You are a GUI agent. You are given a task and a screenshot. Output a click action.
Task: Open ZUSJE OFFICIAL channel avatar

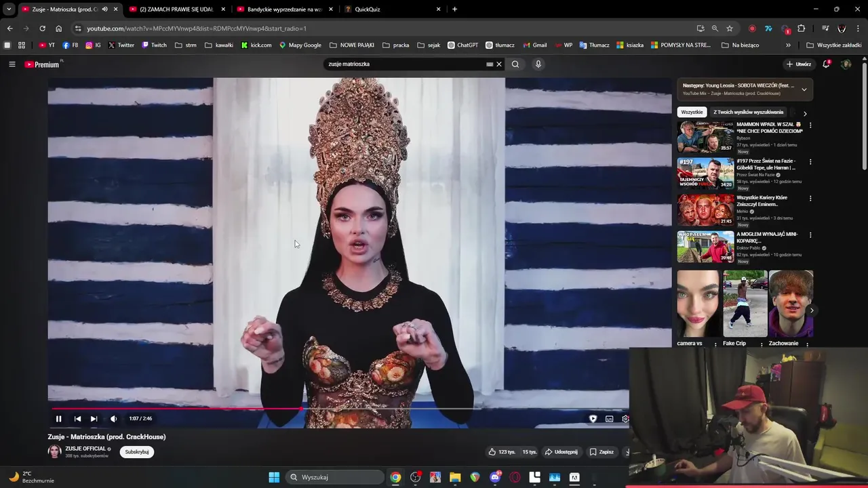(x=54, y=451)
